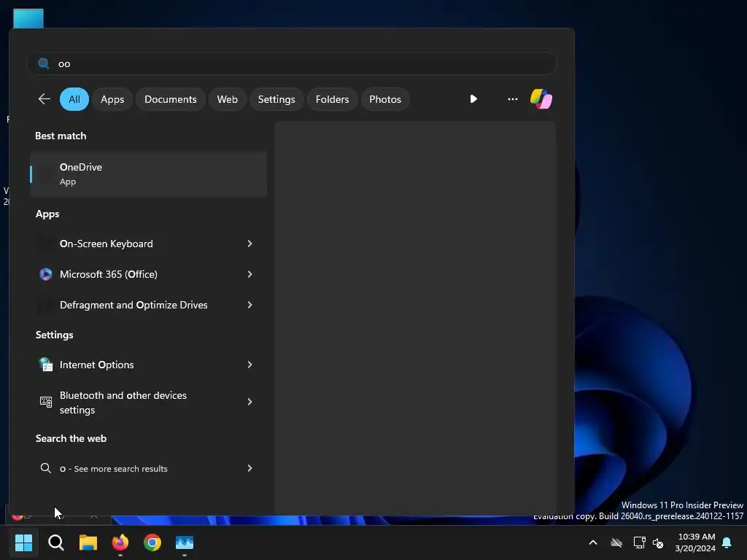
Task: Switch to Photos filter tab
Action: click(385, 99)
